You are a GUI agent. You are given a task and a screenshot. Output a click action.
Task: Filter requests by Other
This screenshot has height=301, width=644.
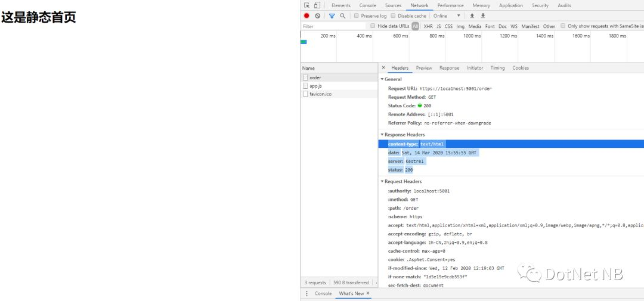549,26
